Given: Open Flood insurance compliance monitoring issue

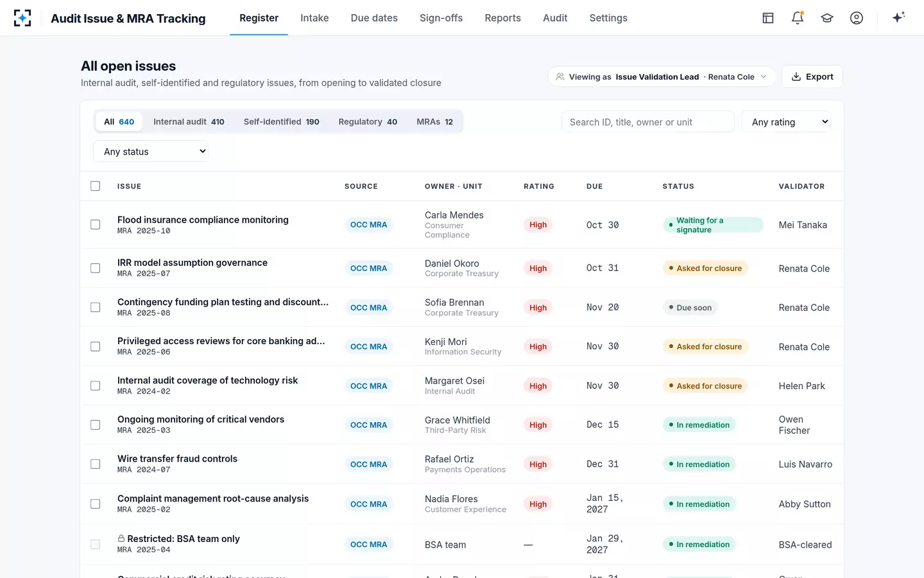Looking at the screenshot, I should (203, 220).
